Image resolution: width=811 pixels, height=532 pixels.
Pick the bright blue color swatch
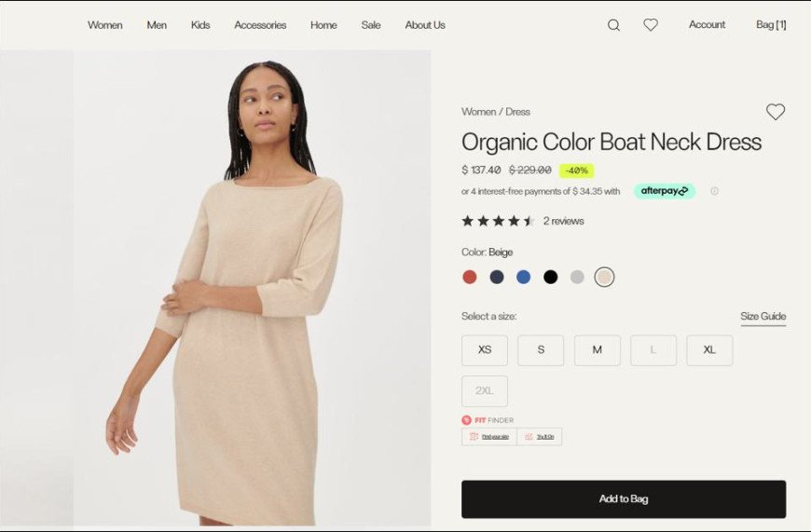(x=524, y=277)
